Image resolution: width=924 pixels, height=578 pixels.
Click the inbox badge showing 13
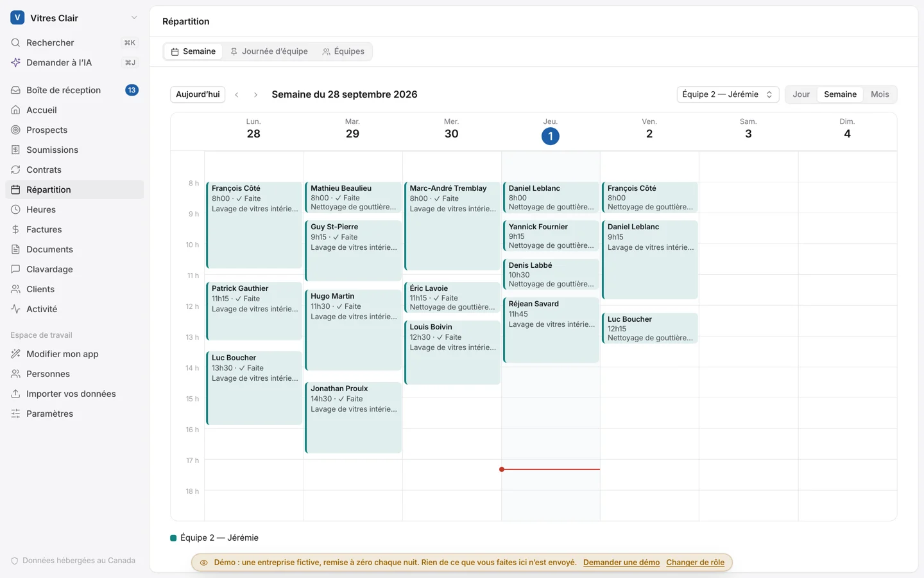pos(132,90)
